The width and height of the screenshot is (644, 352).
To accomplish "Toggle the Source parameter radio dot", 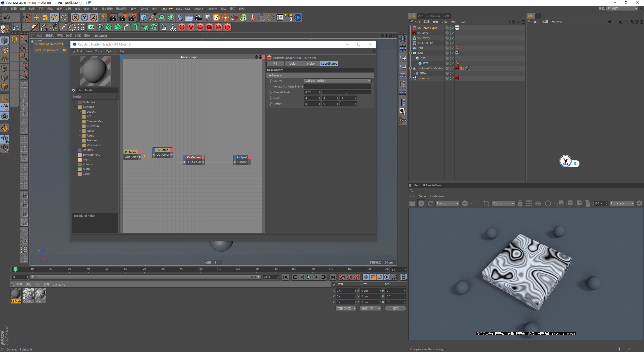I will [271, 81].
